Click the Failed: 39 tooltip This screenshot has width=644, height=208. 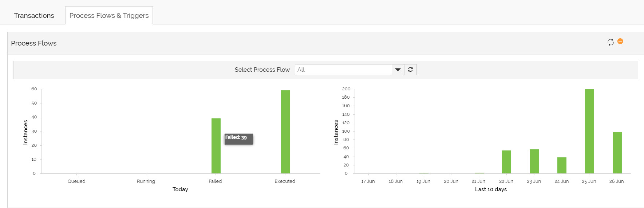238,138
